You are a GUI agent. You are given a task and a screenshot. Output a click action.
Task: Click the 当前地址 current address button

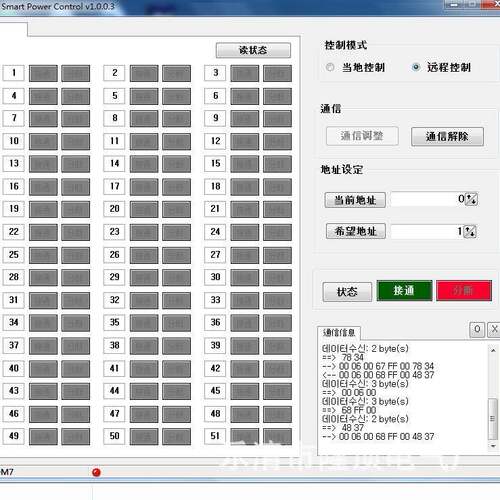point(355,200)
